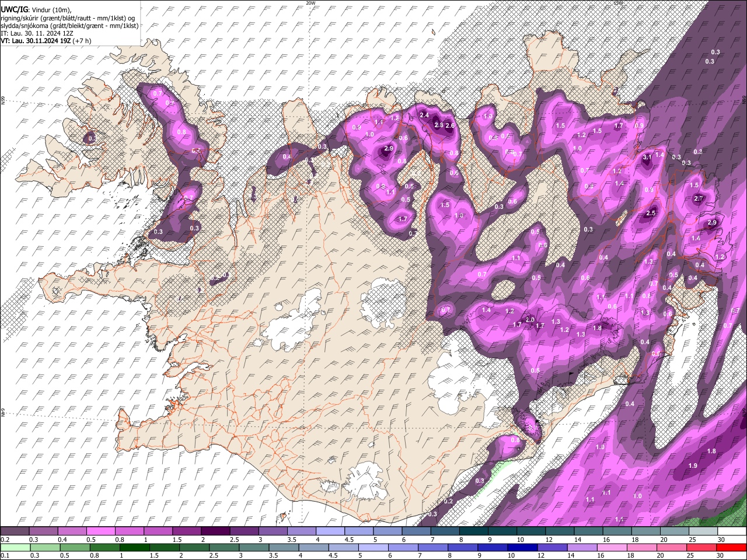Select pale green bottom-row swatch between 0.1 and 0.3
Screen dimensions: 747x560
[15, 548]
